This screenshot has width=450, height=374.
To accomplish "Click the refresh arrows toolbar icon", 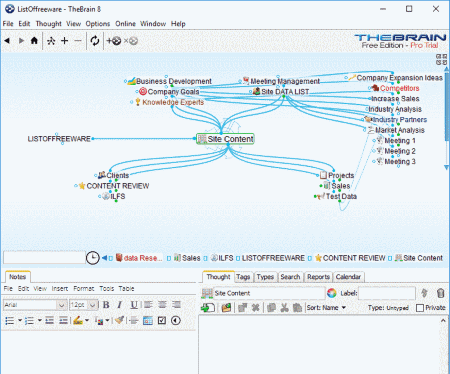I will 95,41.
